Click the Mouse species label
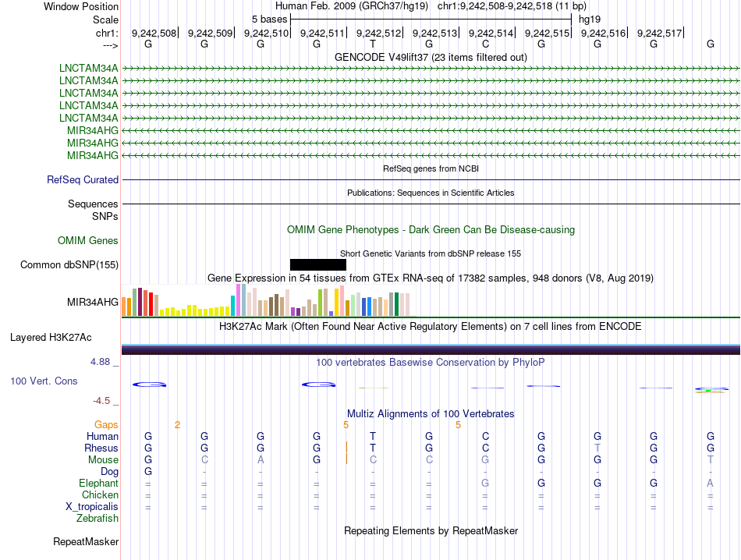The height and width of the screenshot is (560, 741). pyautogui.click(x=103, y=460)
